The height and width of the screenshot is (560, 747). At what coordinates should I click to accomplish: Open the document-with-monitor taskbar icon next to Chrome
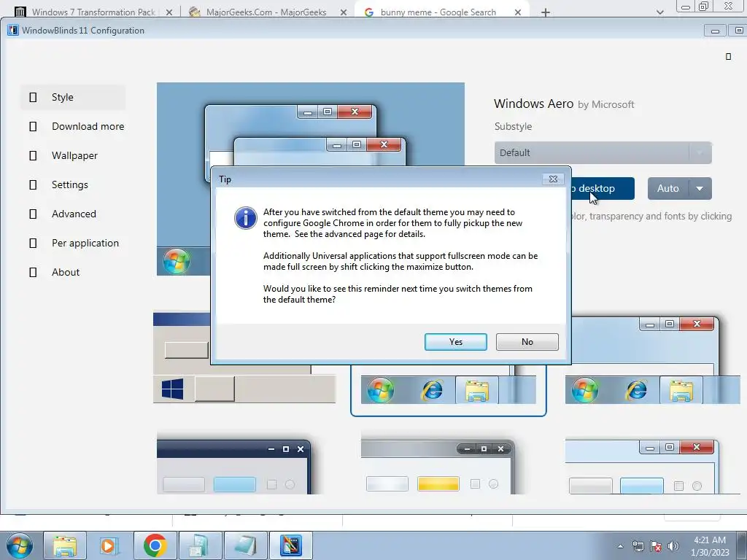[200, 545]
